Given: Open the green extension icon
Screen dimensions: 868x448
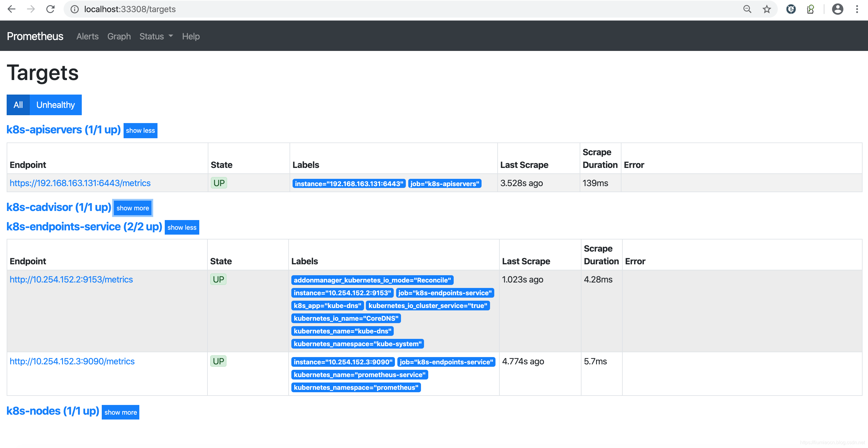Looking at the screenshot, I should [810, 9].
